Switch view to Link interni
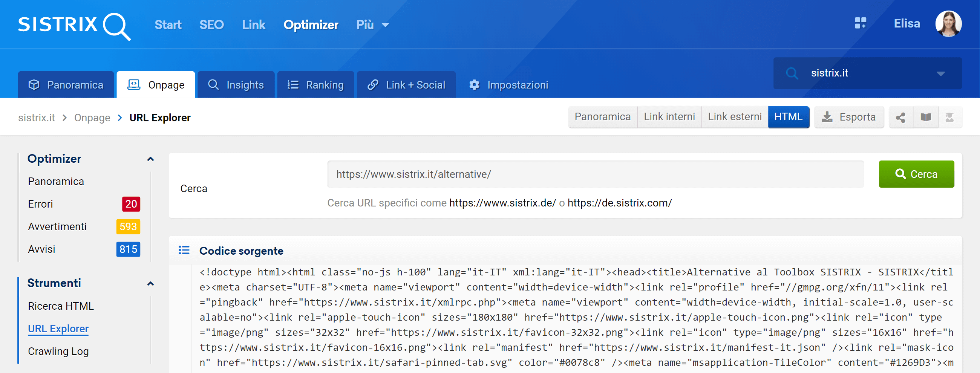 pyautogui.click(x=669, y=117)
